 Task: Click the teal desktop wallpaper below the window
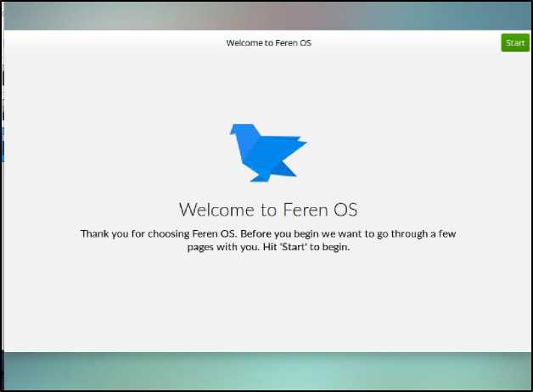point(266,371)
